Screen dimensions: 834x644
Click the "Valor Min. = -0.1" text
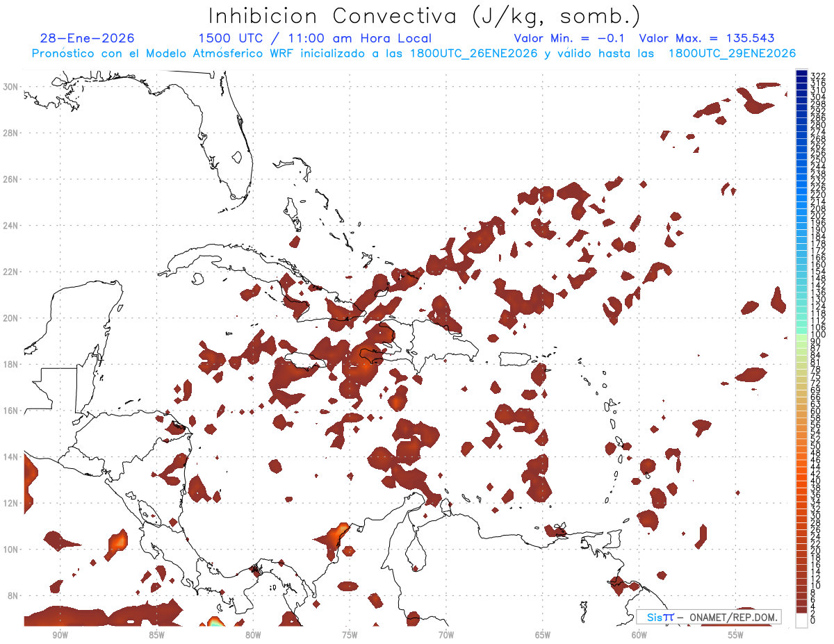coord(569,38)
